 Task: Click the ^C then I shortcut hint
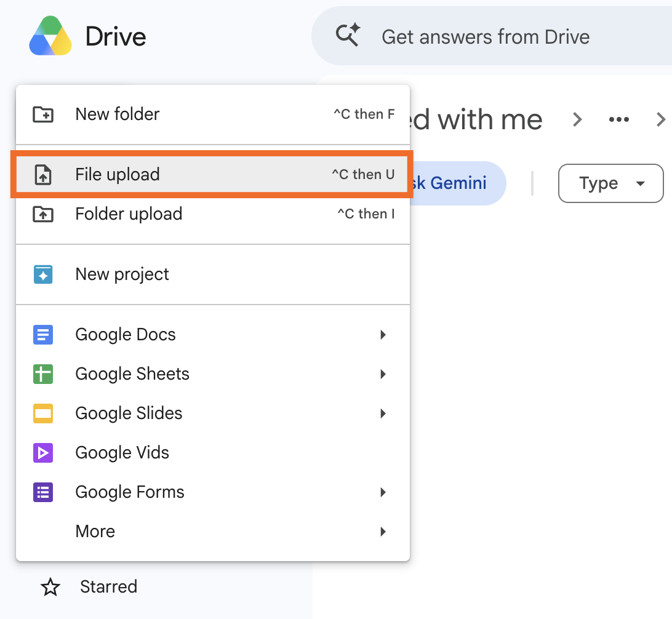(x=366, y=214)
